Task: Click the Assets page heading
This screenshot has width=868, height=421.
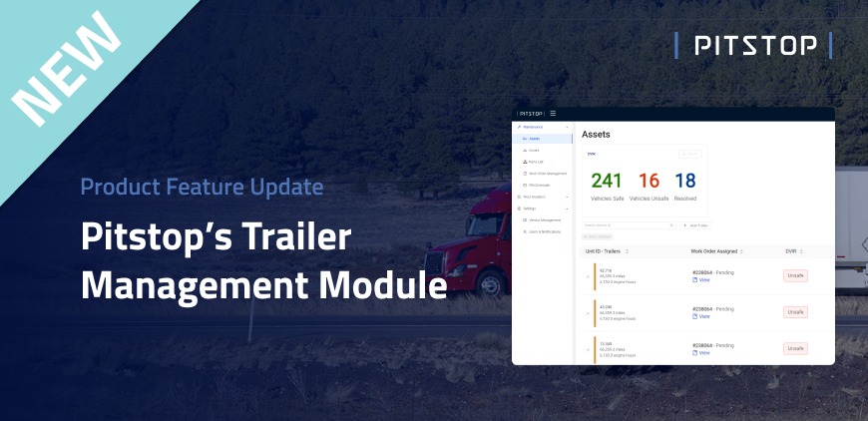Action: tap(596, 135)
